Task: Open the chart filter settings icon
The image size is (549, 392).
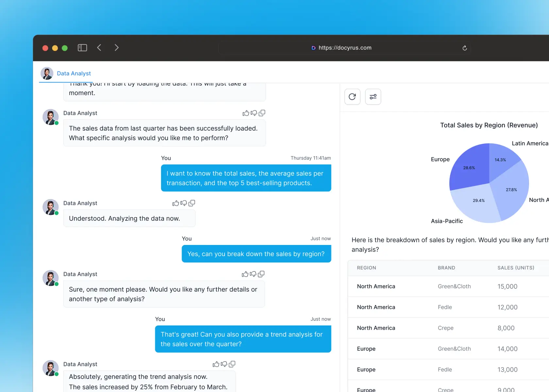Action: 373,97
